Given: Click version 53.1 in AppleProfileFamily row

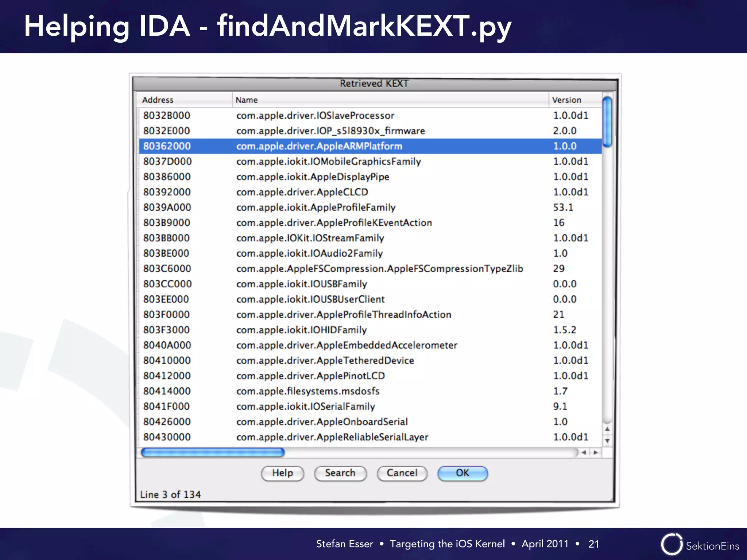Looking at the screenshot, I should pos(563,207).
